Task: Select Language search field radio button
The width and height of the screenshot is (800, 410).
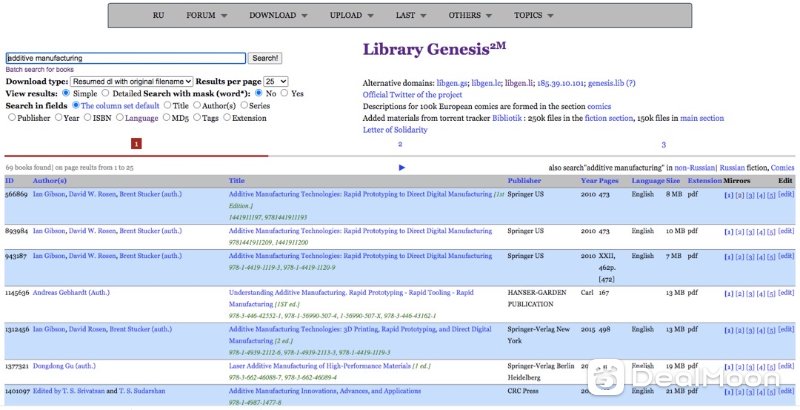Action: pos(119,118)
